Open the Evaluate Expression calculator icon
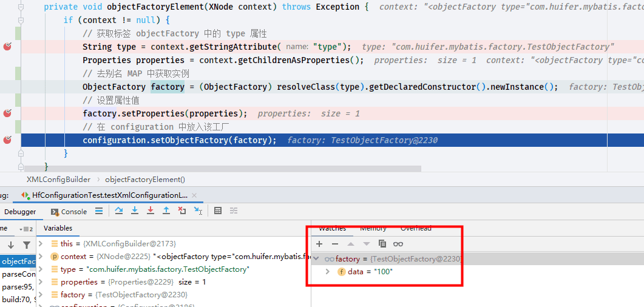Viewport: 644px width, 307px height. coord(218,211)
